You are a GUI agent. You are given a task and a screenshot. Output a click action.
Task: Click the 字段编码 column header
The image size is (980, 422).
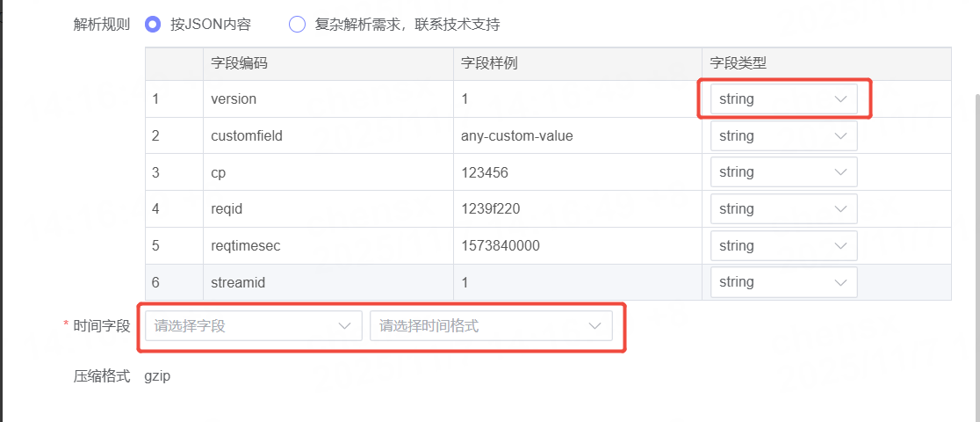tap(239, 63)
